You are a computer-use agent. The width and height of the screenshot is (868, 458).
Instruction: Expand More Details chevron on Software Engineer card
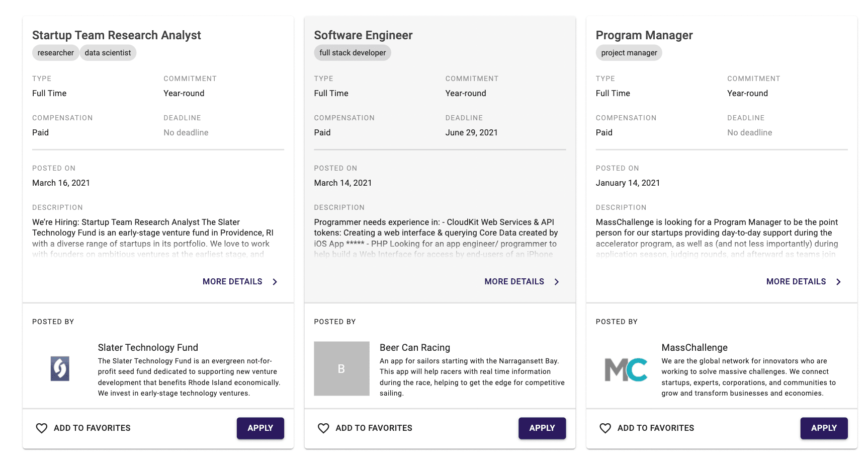557,282
